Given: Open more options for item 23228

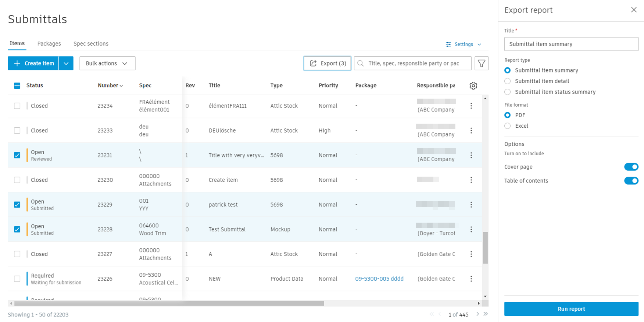Looking at the screenshot, I should [x=471, y=229].
